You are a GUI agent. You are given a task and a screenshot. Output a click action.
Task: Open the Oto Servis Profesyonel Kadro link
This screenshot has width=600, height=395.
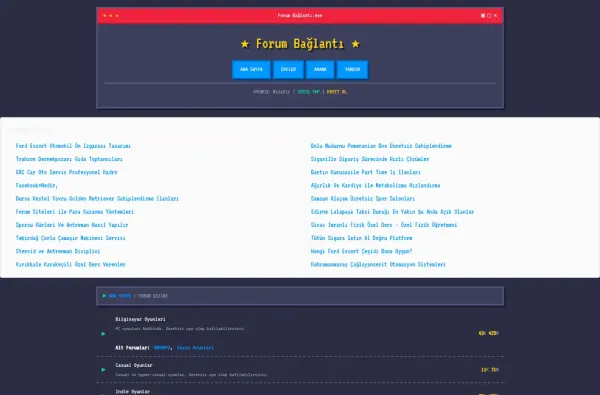(x=67, y=172)
